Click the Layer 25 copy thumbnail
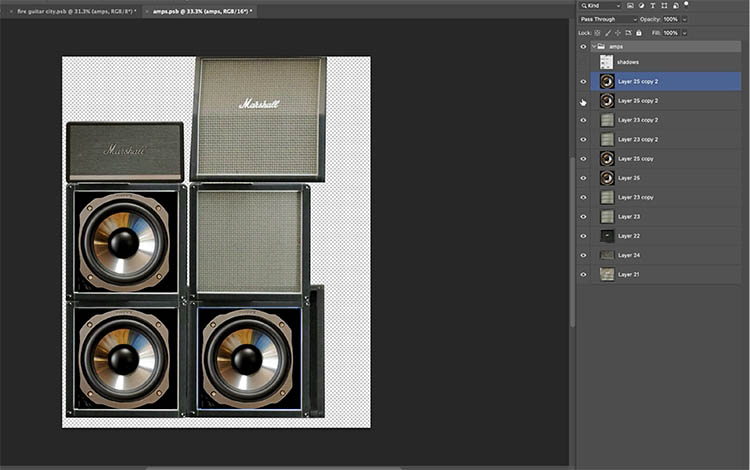 (x=607, y=159)
